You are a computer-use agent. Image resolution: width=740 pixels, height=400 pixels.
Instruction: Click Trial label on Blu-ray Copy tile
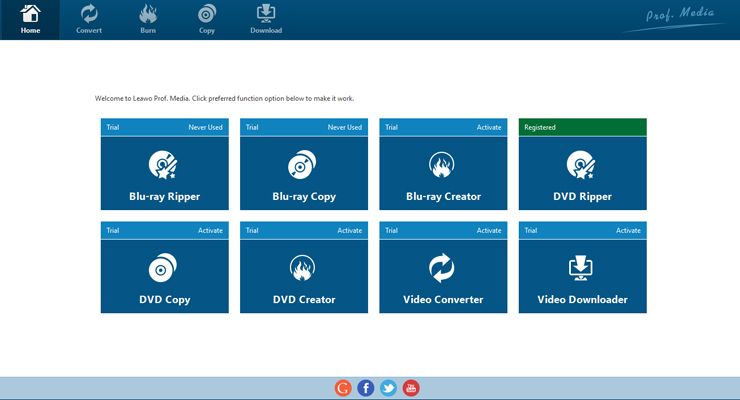pos(252,127)
